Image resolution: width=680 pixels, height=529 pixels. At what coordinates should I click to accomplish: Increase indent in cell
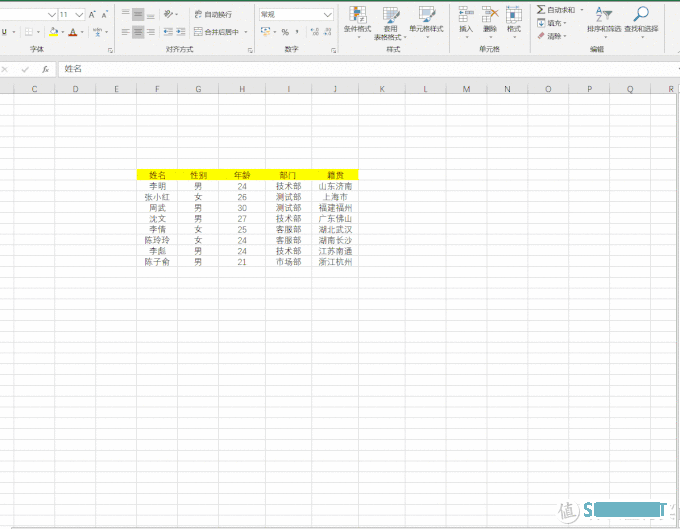pos(180,32)
